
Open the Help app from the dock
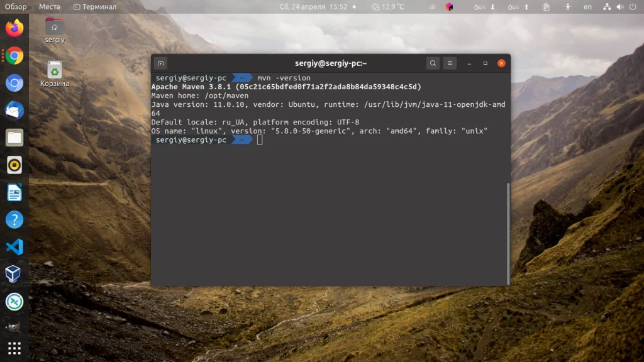(14, 220)
